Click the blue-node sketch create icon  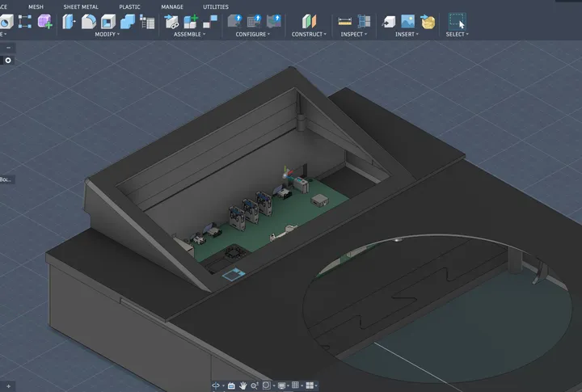25,22
